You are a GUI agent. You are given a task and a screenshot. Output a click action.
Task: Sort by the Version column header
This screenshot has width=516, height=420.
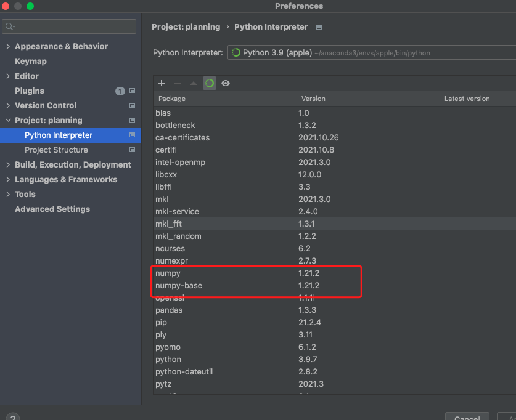(368, 99)
